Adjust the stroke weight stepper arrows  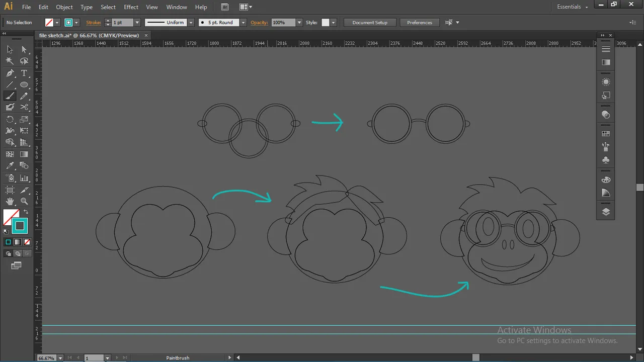coord(108,23)
